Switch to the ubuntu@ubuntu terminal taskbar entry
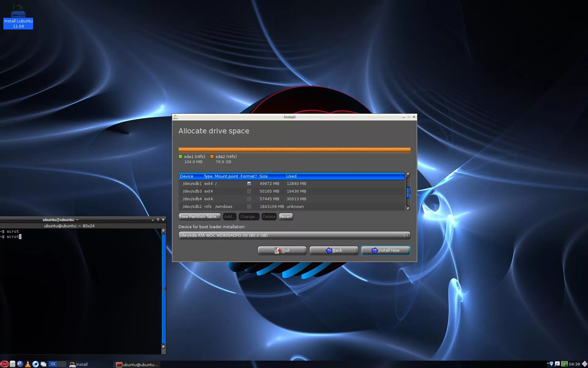 137,364
